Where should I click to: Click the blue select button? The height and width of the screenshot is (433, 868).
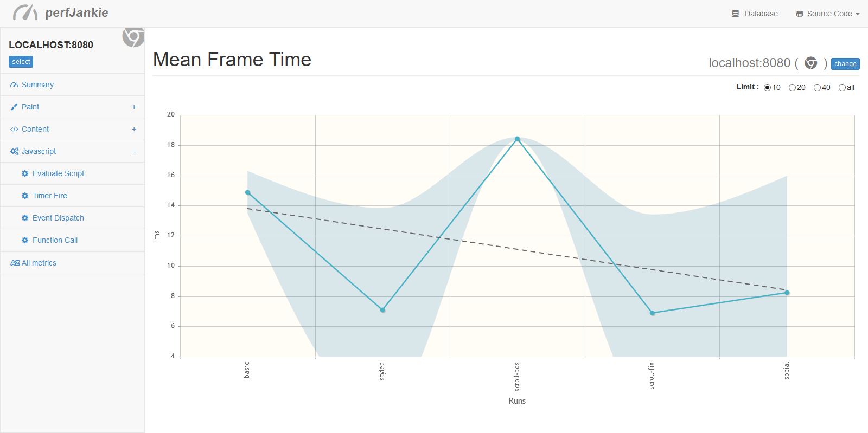point(21,62)
